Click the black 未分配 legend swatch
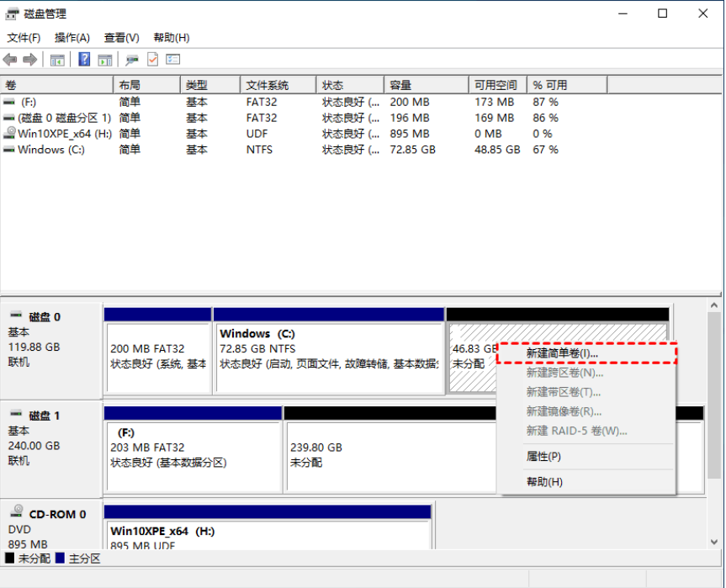726x588 pixels. [x=9, y=558]
